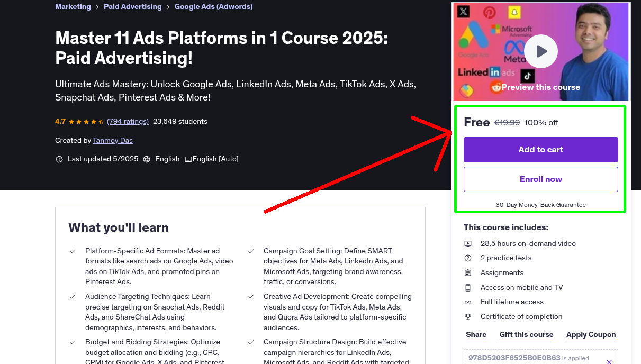Viewport: 641px width, 364px height.
Task: Open instructor Tanmoy Das profile
Action: point(113,140)
